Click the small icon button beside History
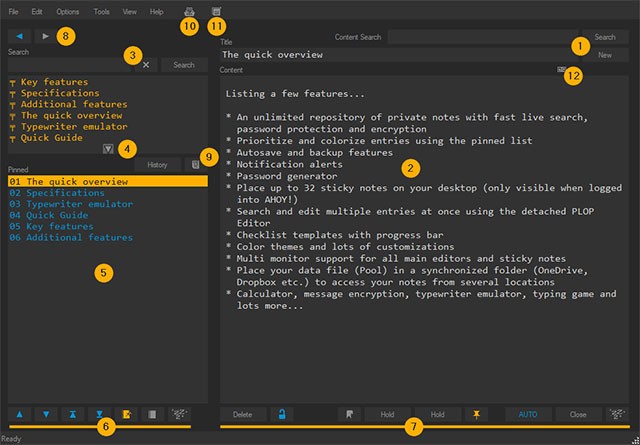Screen dimensions: 640x445 pos(195,164)
